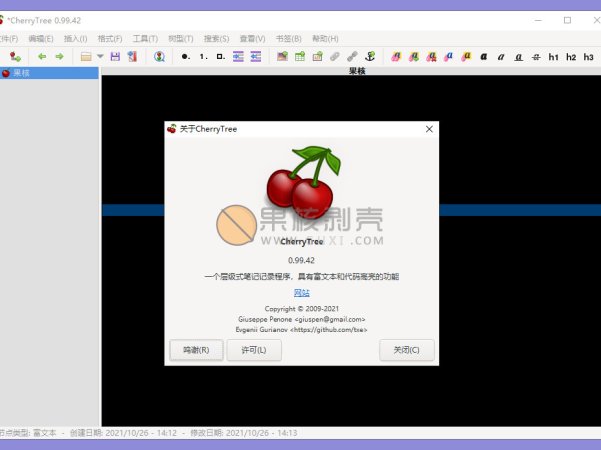Save the document with floppy disk icon

pyautogui.click(x=115, y=57)
